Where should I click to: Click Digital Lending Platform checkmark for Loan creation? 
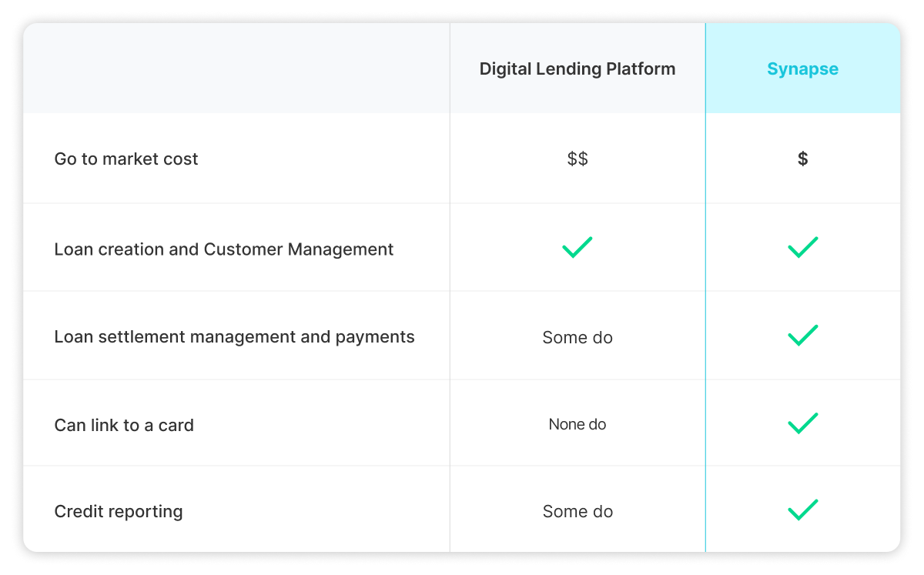pos(577,247)
